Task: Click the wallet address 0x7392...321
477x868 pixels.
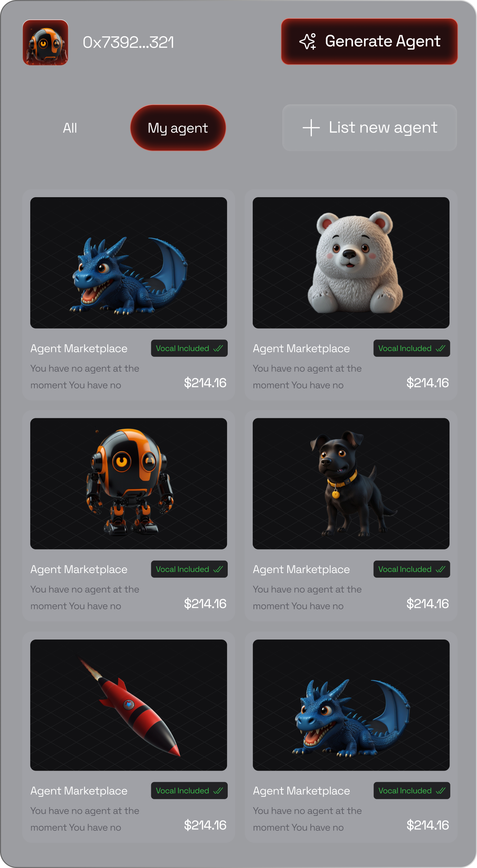Action: click(128, 42)
